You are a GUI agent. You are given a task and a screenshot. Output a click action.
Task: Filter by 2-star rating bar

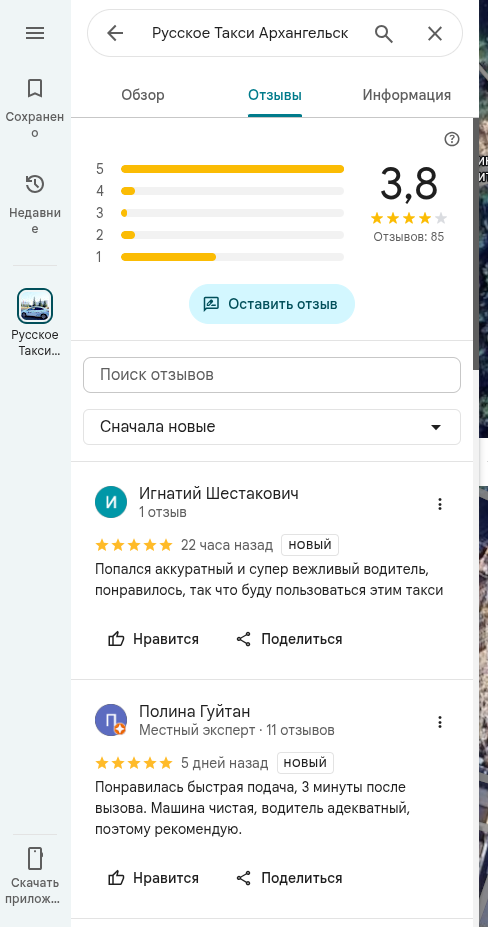click(232, 235)
